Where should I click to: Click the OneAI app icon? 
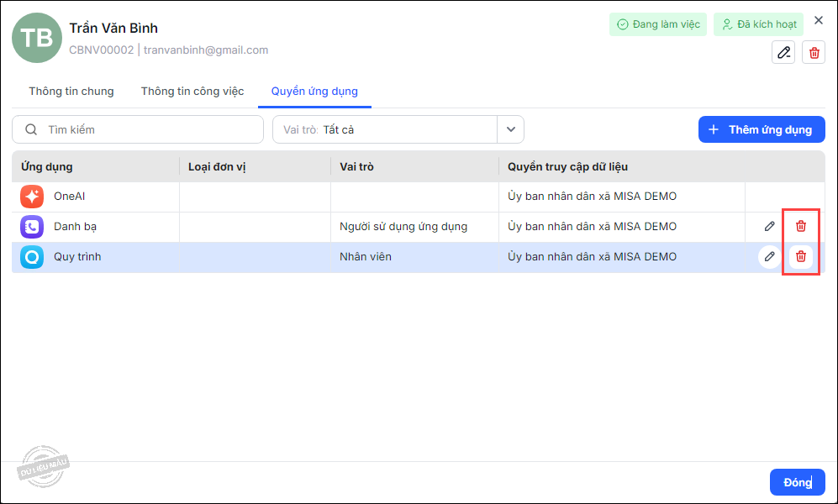point(32,197)
